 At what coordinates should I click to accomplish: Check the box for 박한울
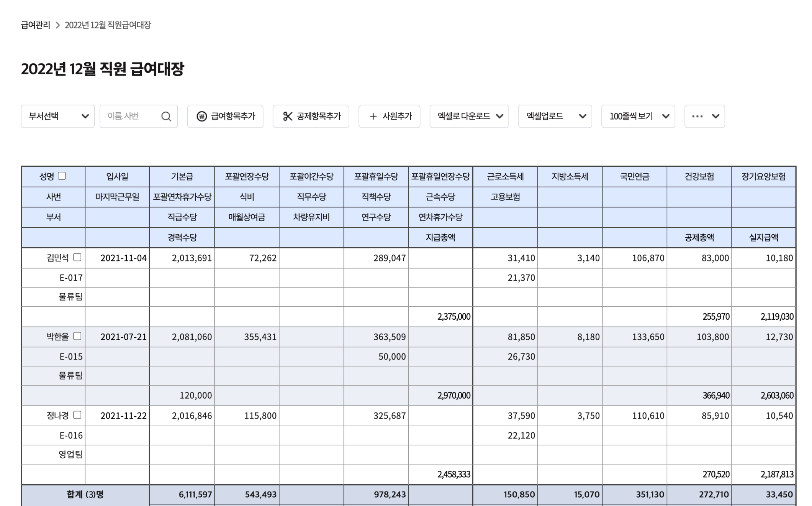point(77,336)
